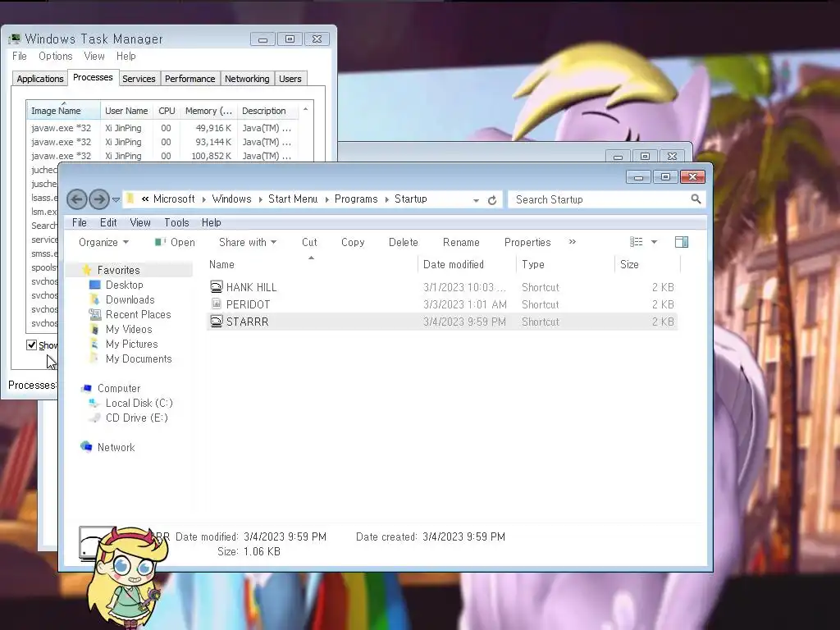This screenshot has width=840, height=630.
Task: Open Task Manager's Options menu
Action: (55, 57)
